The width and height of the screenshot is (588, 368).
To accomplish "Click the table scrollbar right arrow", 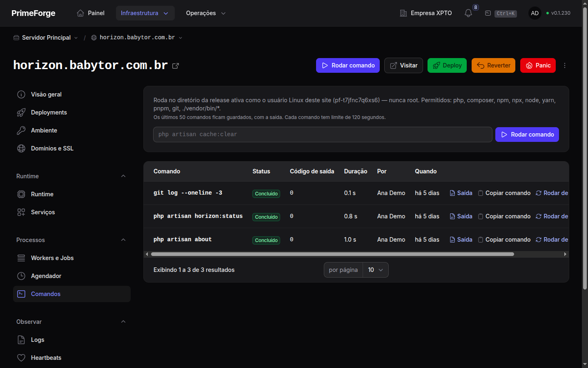I will click(565, 254).
